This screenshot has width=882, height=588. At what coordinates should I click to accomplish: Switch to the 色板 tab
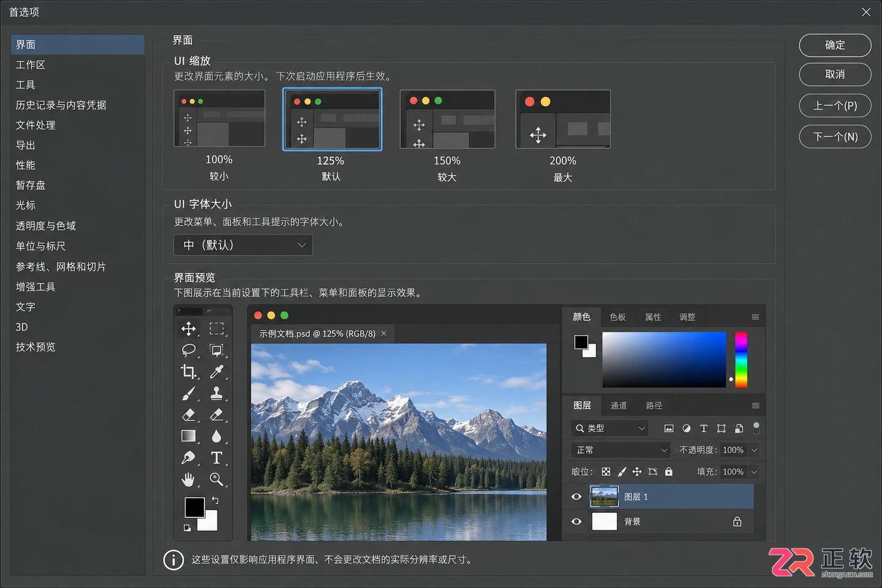point(618,317)
